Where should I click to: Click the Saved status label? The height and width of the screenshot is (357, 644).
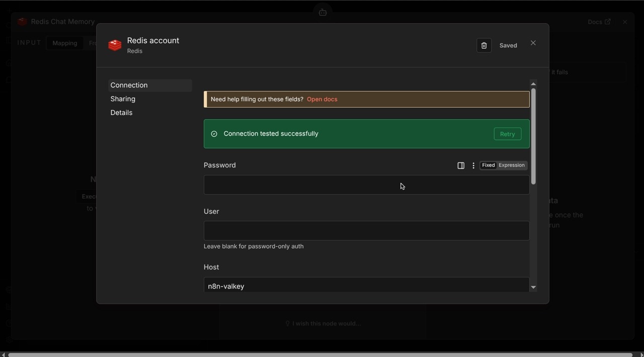pyautogui.click(x=508, y=46)
